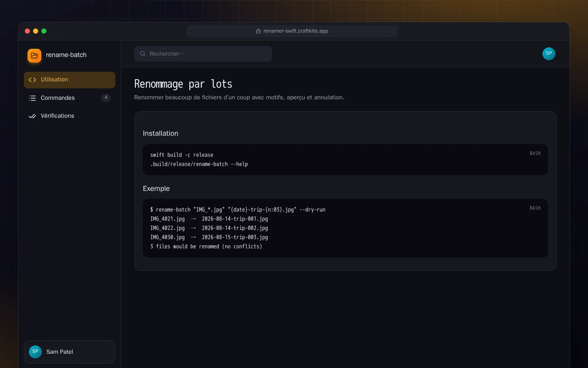Click the '.build/release/rename-batch --help' line
Viewport: 588px width, 368px height.
[199, 164]
